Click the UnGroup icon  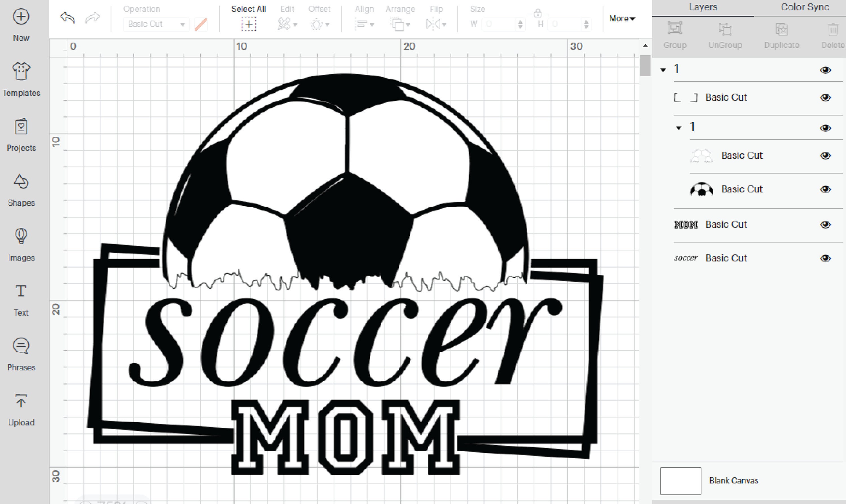(x=725, y=30)
